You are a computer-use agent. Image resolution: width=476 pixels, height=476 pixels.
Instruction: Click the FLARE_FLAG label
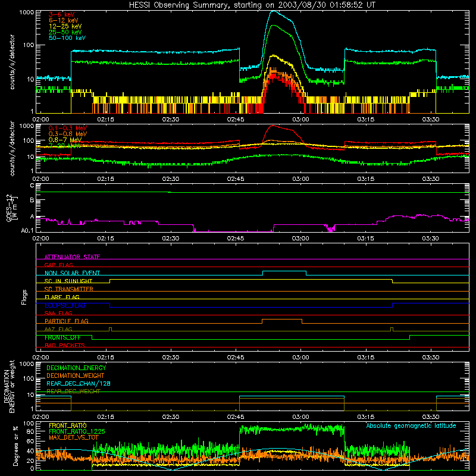point(62,297)
